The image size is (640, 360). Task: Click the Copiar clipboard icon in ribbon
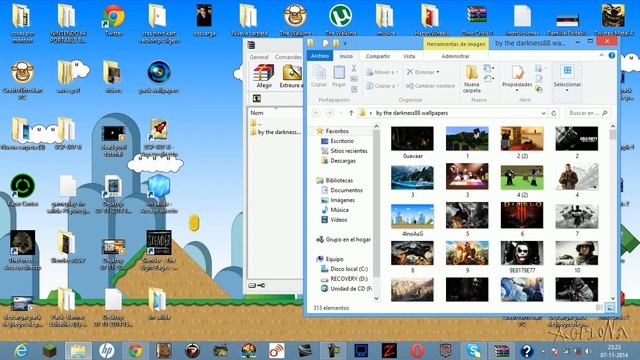[x=319, y=73]
